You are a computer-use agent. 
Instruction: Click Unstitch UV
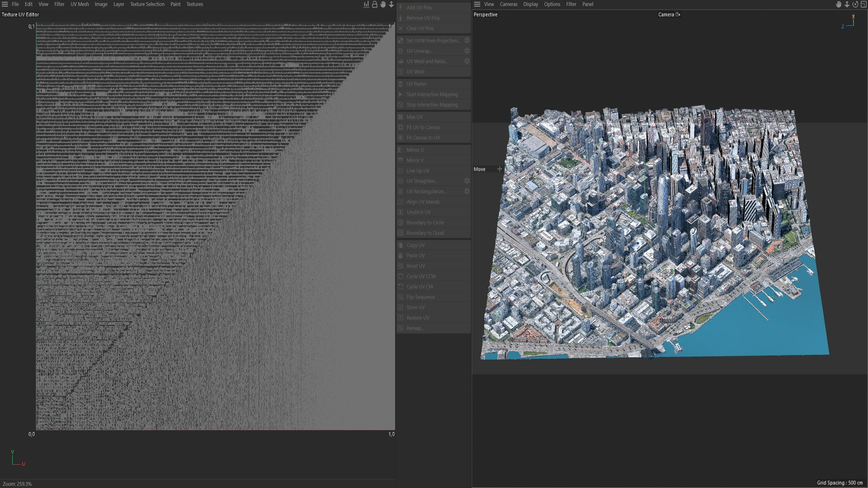433,212
